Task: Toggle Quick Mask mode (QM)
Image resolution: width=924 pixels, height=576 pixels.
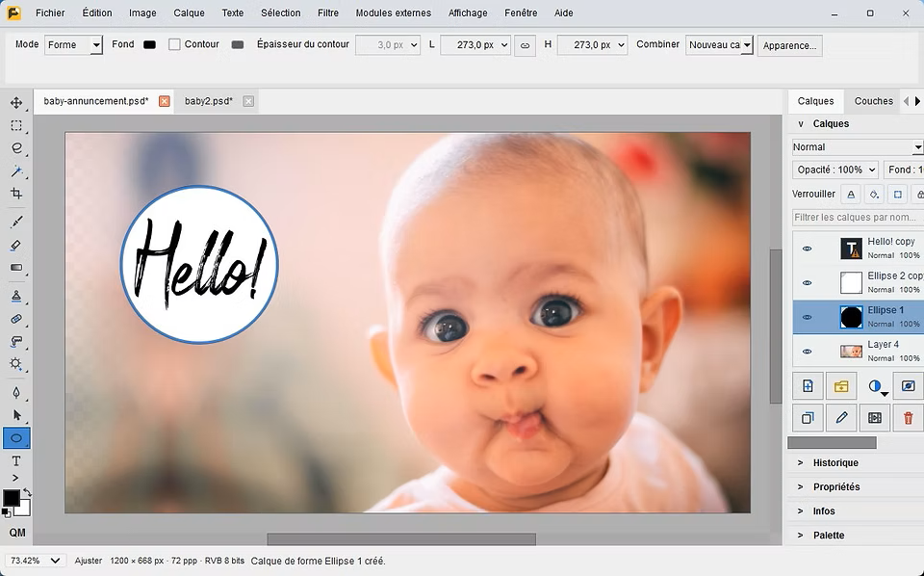Action: tap(17, 533)
